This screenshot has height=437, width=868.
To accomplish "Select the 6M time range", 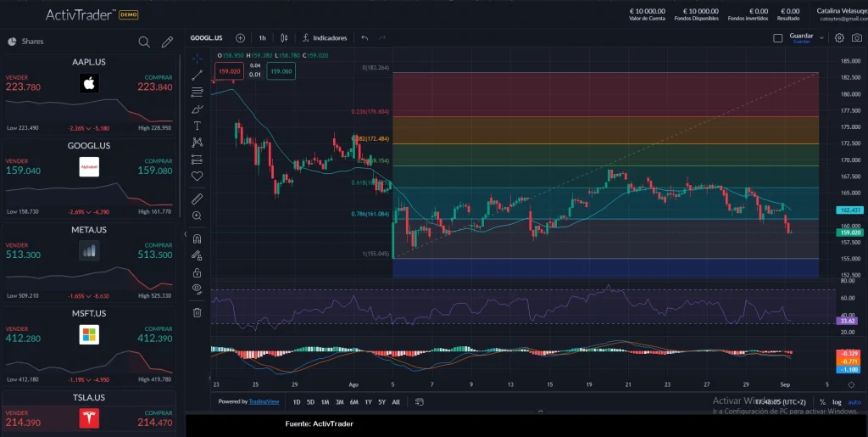I will [353, 402].
